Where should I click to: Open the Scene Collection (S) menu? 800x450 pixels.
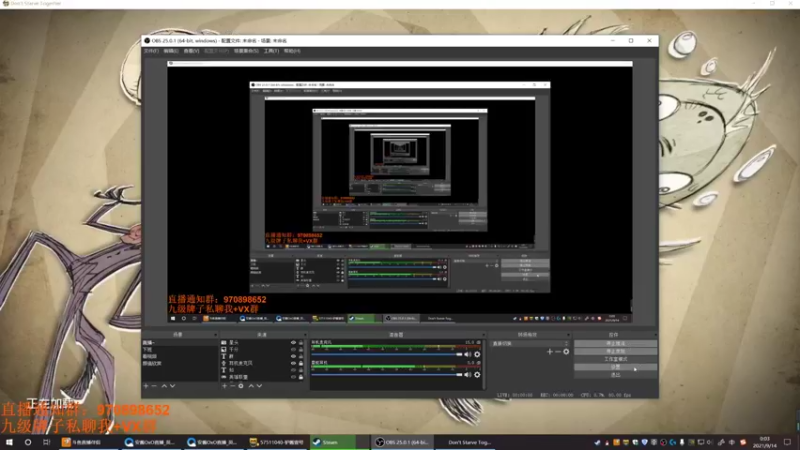(x=246, y=51)
